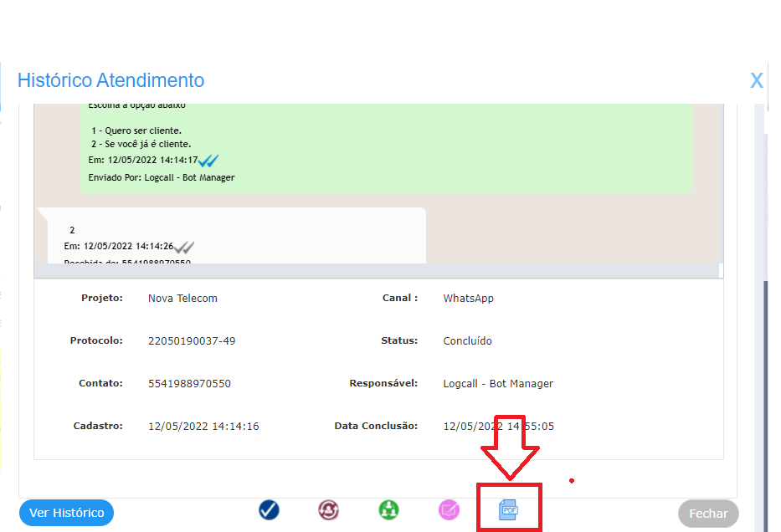This screenshot has height=532, width=781.
Task: Click the timestamp 'Em: 12/05/2022 14:14:26'
Action: coord(119,246)
